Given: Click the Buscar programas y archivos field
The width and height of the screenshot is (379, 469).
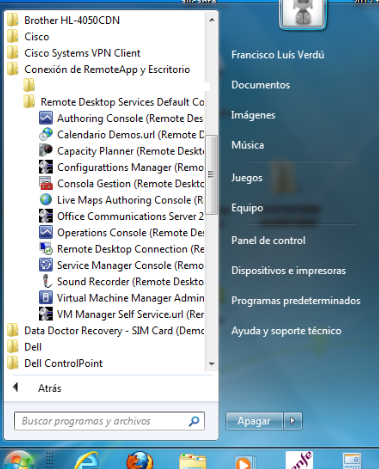Looking at the screenshot, I should coord(109,421).
